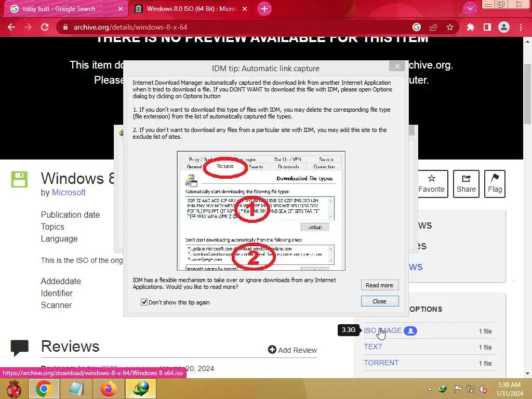Click the Reviews speech bubble icon

(x=19, y=348)
